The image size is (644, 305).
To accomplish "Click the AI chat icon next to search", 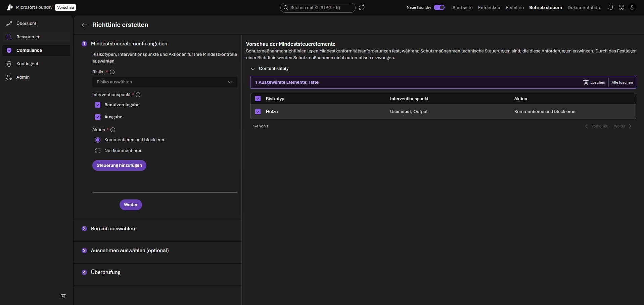I will 362,7.
